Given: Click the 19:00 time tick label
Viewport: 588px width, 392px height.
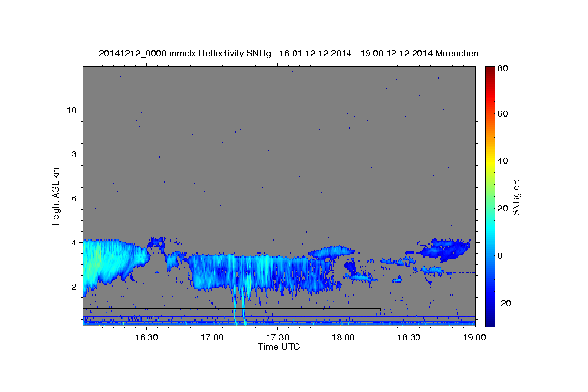Looking at the screenshot, I should 474,337.
